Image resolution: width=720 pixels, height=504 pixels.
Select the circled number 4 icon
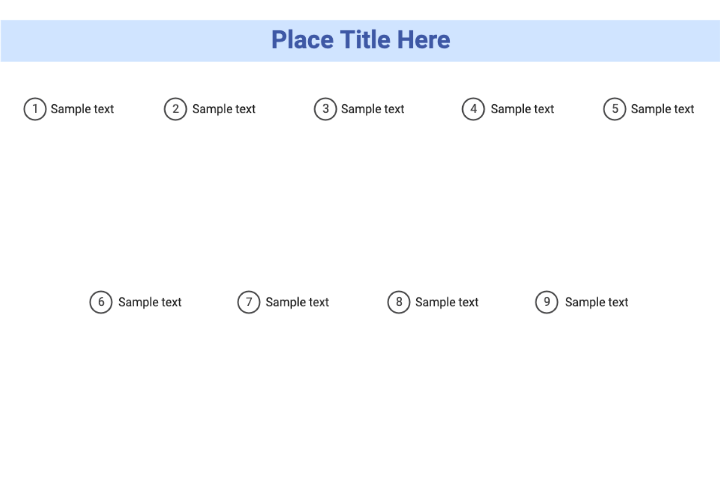click(x=473, y=109)
